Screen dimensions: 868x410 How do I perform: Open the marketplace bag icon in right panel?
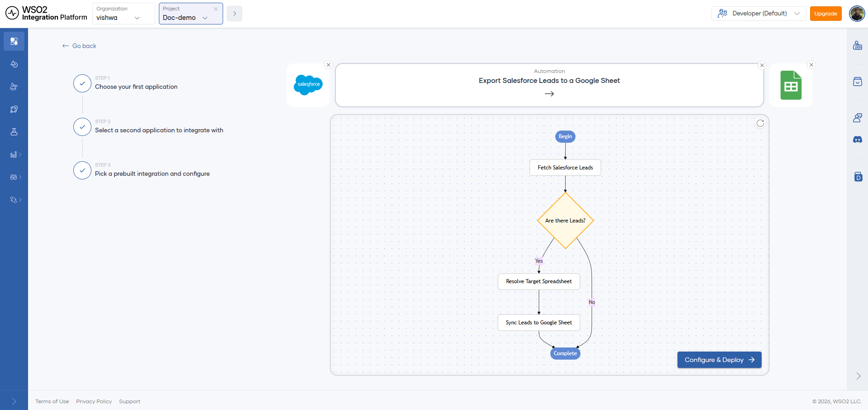click(x=858, y=82)
